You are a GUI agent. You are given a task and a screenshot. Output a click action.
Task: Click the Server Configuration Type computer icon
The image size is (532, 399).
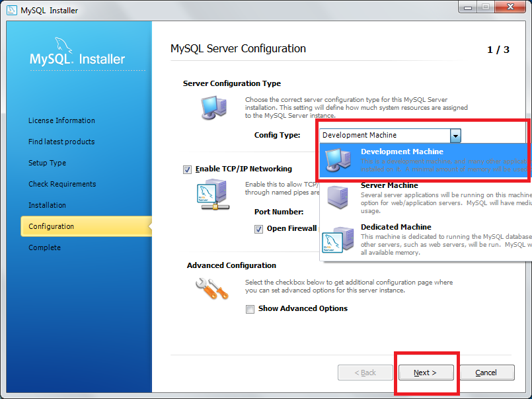click(x=213, y=108)
